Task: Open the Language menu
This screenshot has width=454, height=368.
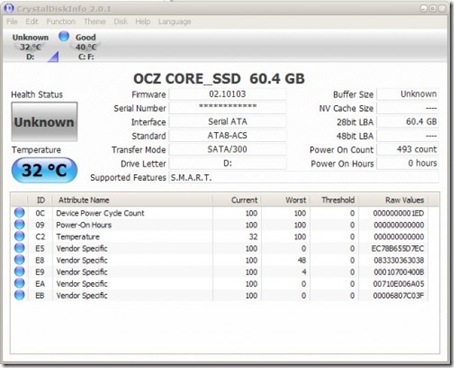Action: 175,22
